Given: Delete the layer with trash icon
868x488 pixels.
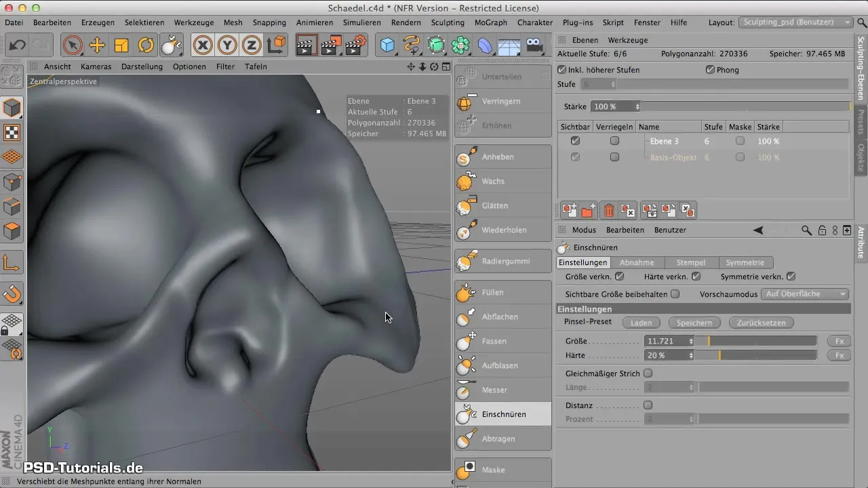Looking at the screenshot, I should pyautogui.click(x=609, y=211).
